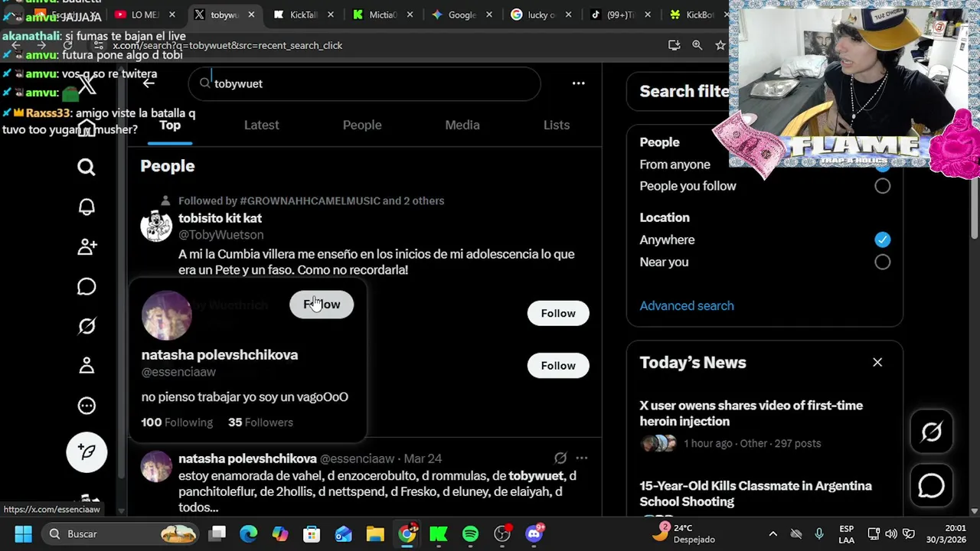Open the Follow people icon in sidebar
The image size is (980, 551).
(87, 246)
